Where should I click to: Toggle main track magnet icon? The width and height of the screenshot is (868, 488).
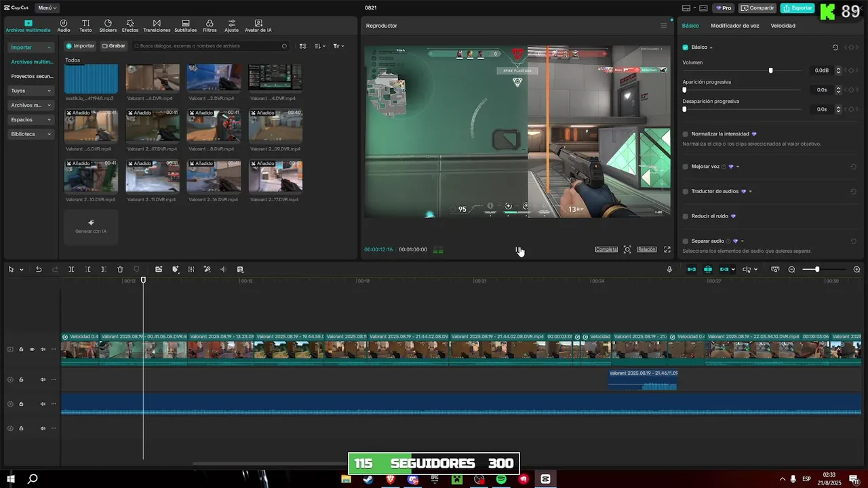(x=692, y=270)
